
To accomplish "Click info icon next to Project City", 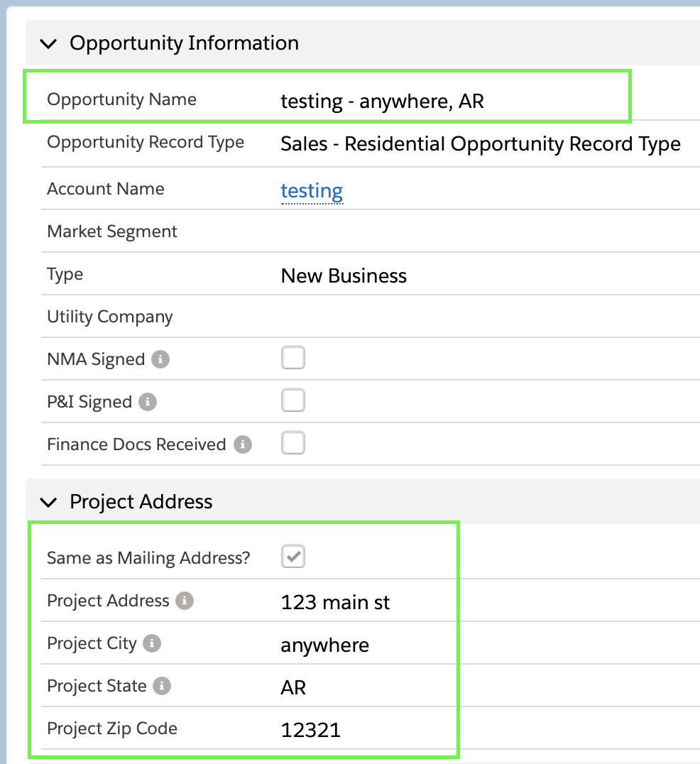I will tap(152, 643).
